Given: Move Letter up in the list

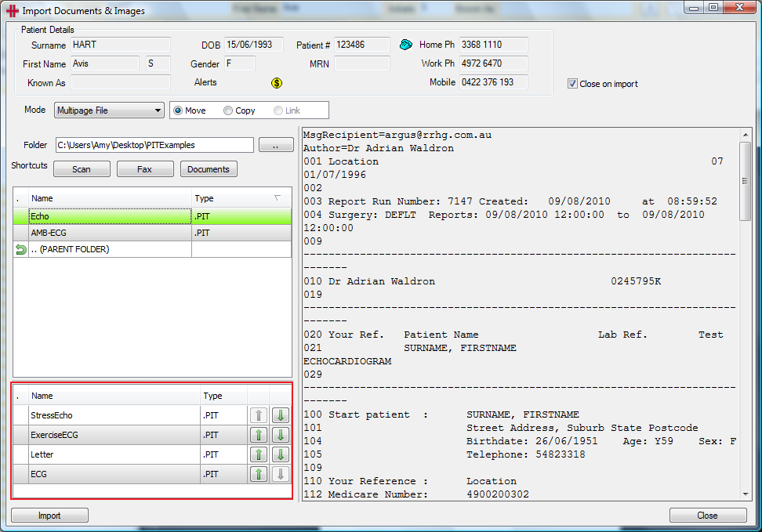Looking at the screenshot, I should [x=259, y=454].
